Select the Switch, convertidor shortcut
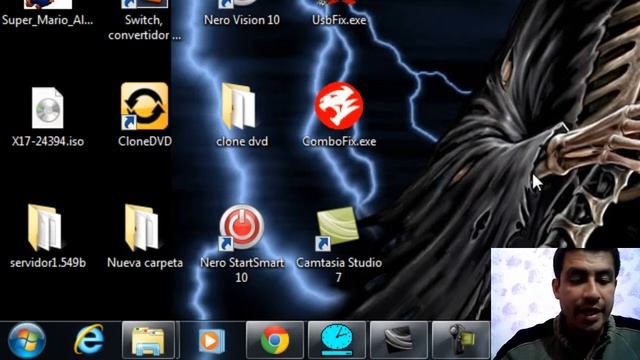 click(144, 20)
